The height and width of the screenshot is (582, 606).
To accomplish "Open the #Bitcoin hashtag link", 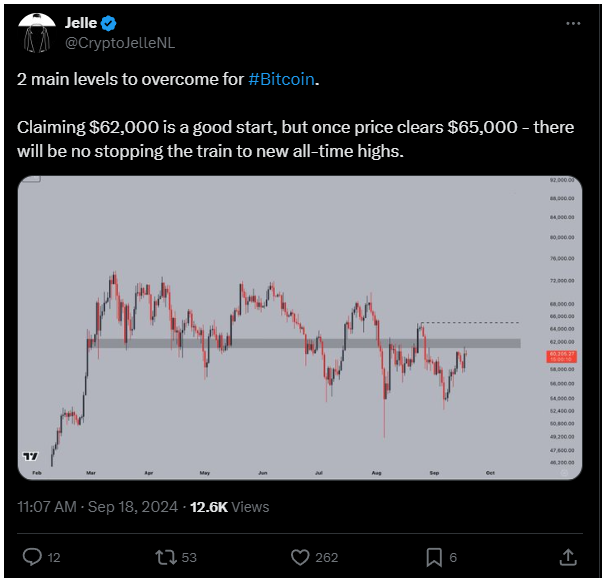I will click(281, 79).
